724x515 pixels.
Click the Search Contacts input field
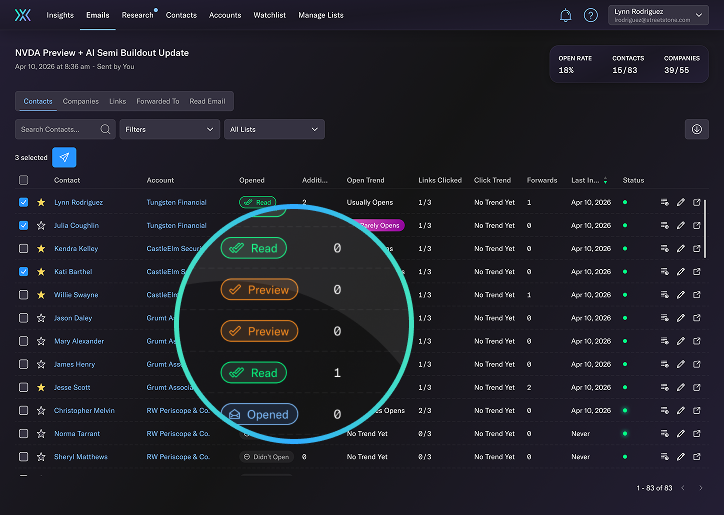pyautogui.click(x=58, y=129)
